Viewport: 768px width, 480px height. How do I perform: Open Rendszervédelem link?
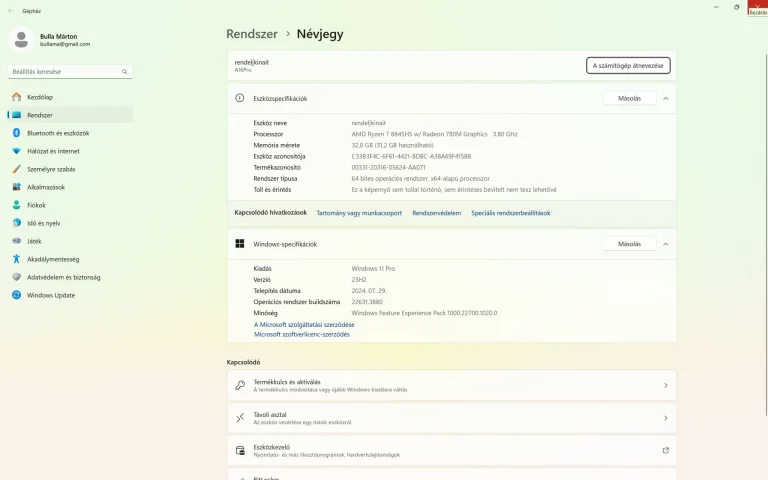(x=436, y=213)
